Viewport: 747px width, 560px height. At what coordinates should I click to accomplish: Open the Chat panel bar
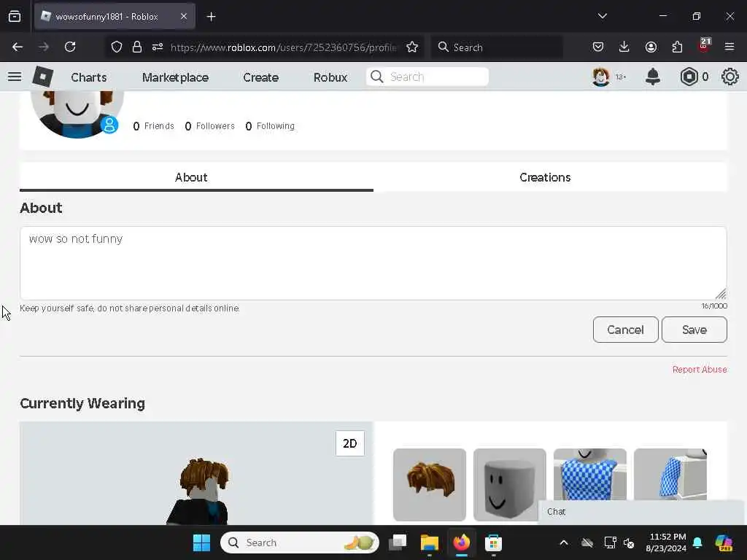click(x=642, y=512)
